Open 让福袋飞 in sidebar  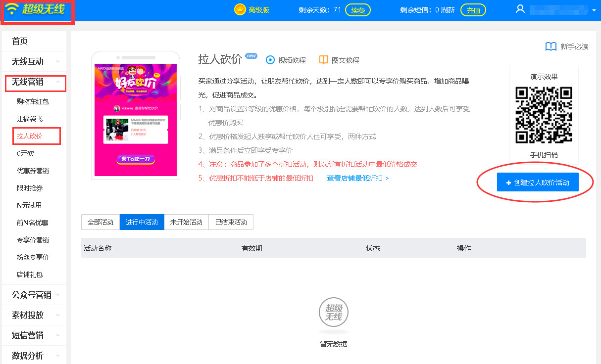pos(29,119)
